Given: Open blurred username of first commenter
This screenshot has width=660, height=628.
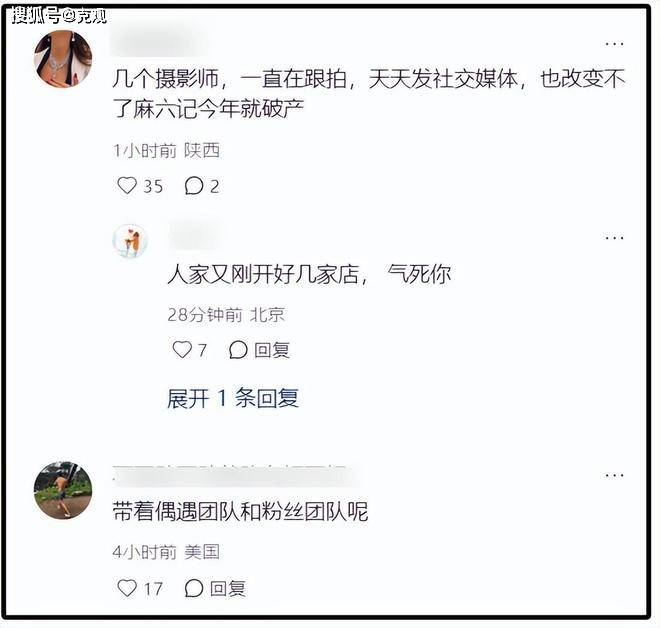Looking at the screenshot, I should tap(160, 44).
